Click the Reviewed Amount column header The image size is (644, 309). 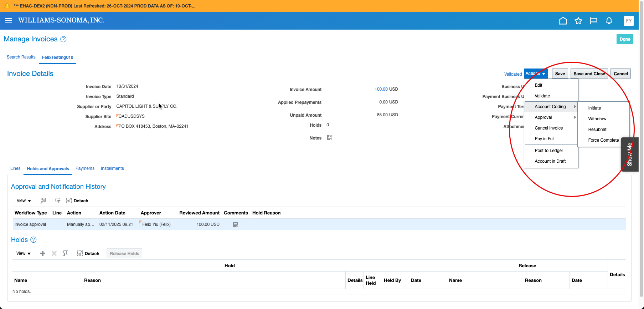point(199,213)
